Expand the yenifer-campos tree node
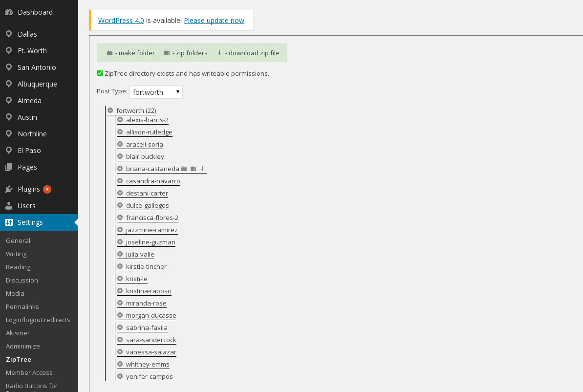 coord(120,376)
